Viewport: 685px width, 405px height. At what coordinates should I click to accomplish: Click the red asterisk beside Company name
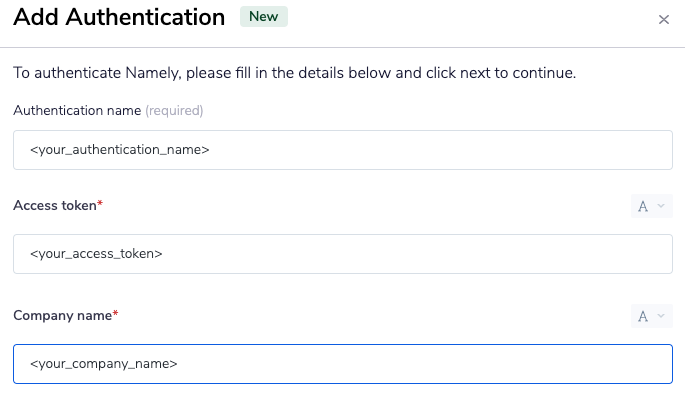[115, 314]
